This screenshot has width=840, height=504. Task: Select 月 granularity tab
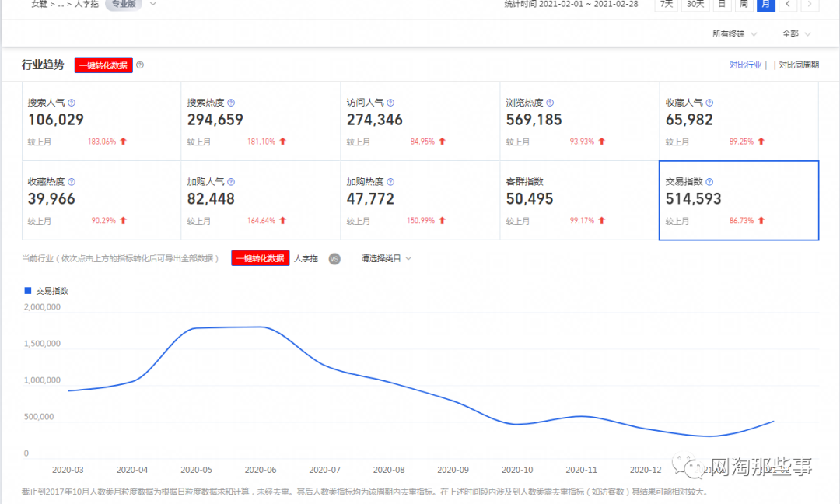765,5
